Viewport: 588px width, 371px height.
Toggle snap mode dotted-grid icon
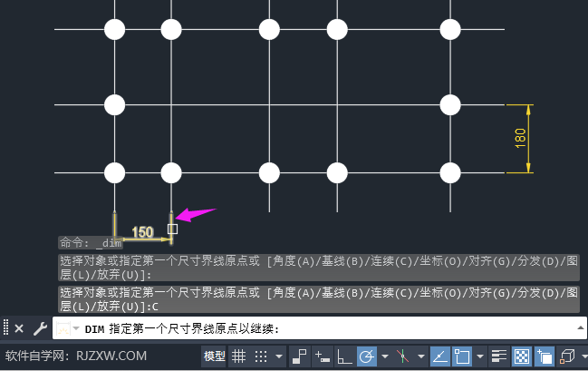[x=261, y=356]
